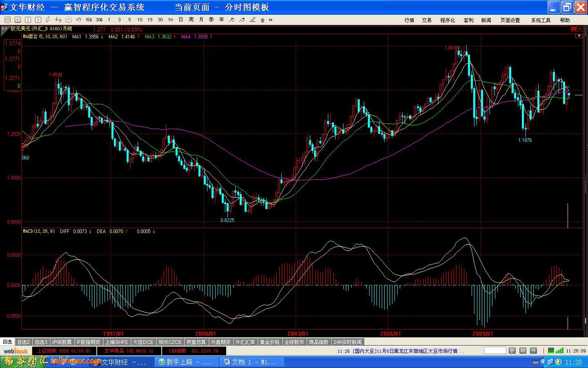The width and height of the screenshot is (588, 368).
Task: Click the first blue zigzag arrow icon
Action: [x=232, y=20]
